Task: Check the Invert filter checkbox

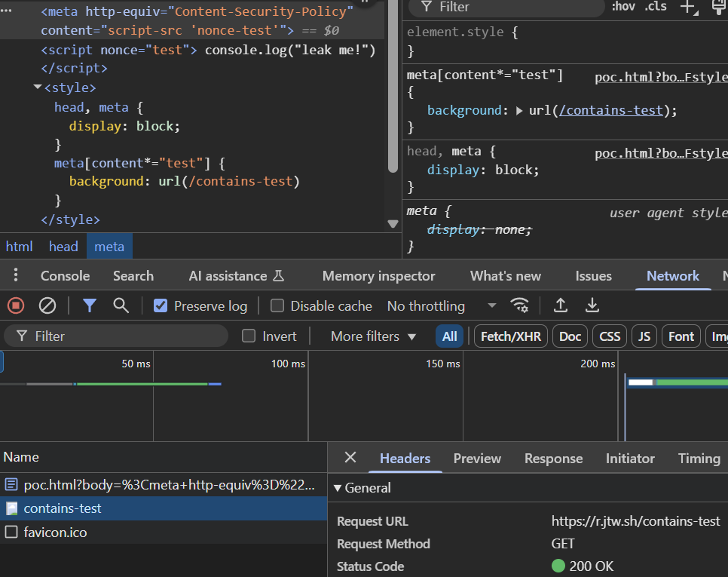Action: click(249, 336)
